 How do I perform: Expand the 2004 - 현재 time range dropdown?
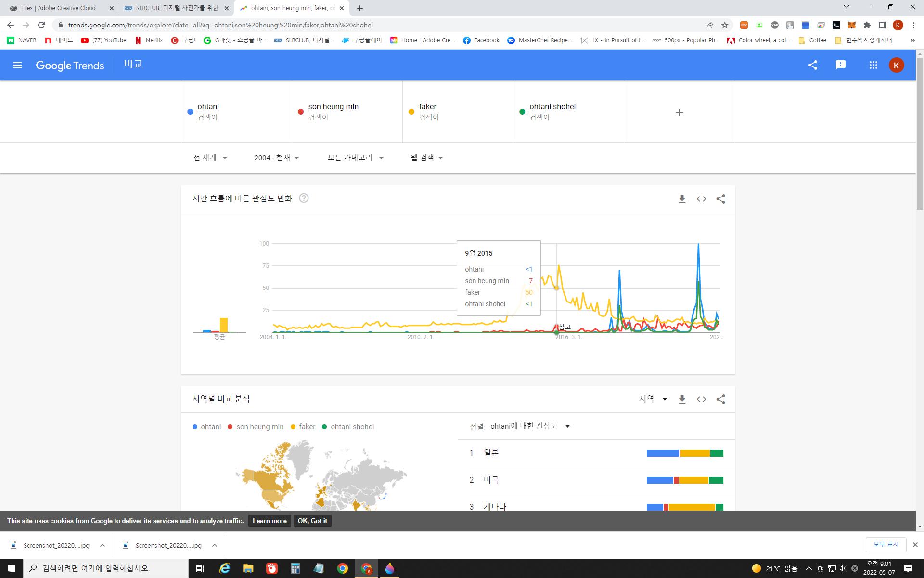tap(277, 158)
